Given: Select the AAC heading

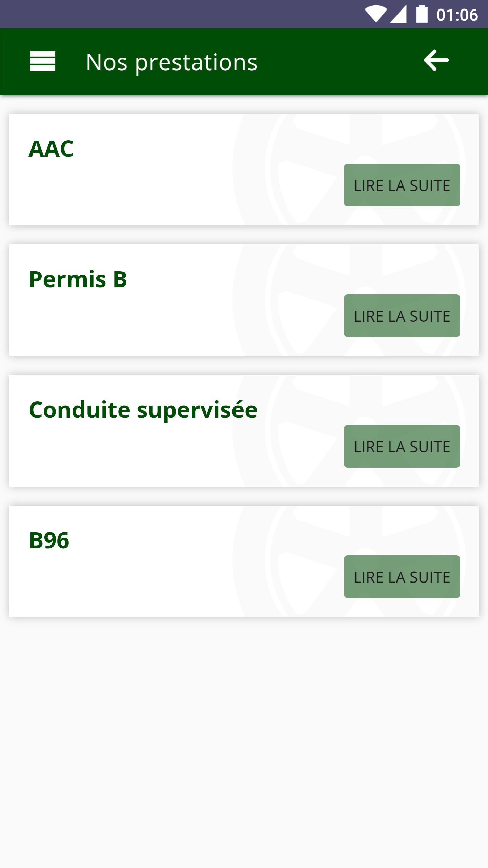Looking at the screenshot, I should (51, 149).
